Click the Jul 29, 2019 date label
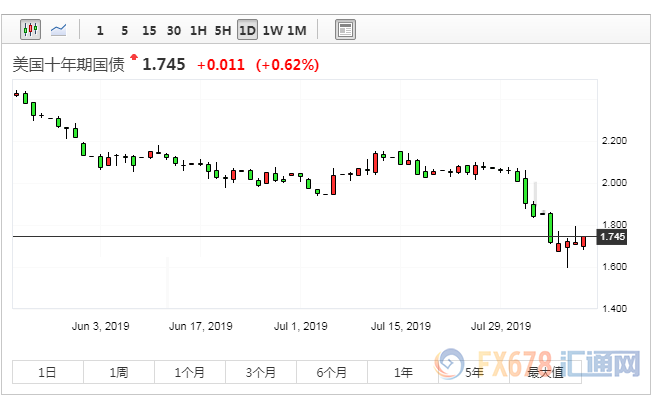658x400 pixels. click(501, 326)
